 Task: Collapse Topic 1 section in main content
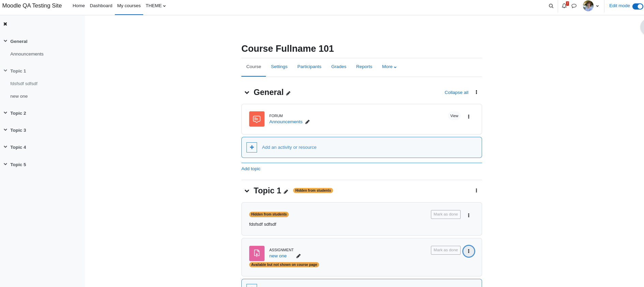pos(247,191)
